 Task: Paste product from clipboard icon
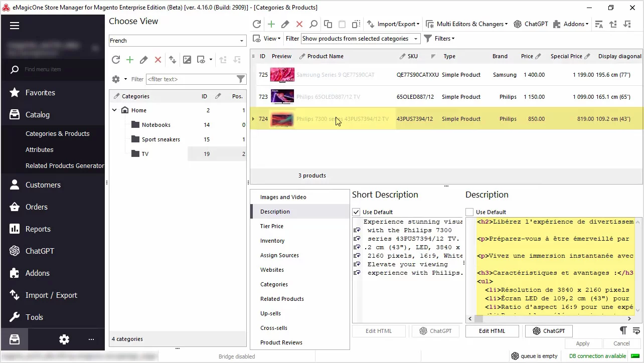click(342, 24)
